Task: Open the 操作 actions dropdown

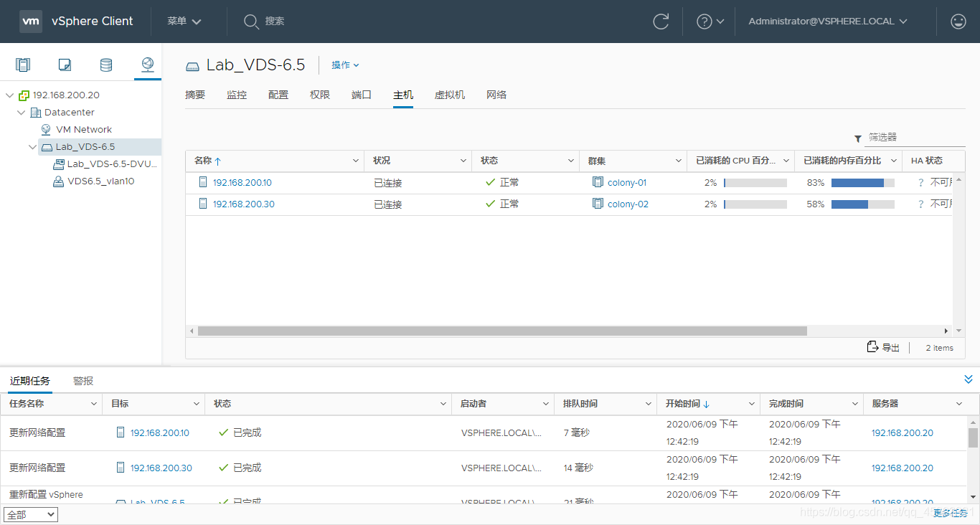Action: (345, 65)
